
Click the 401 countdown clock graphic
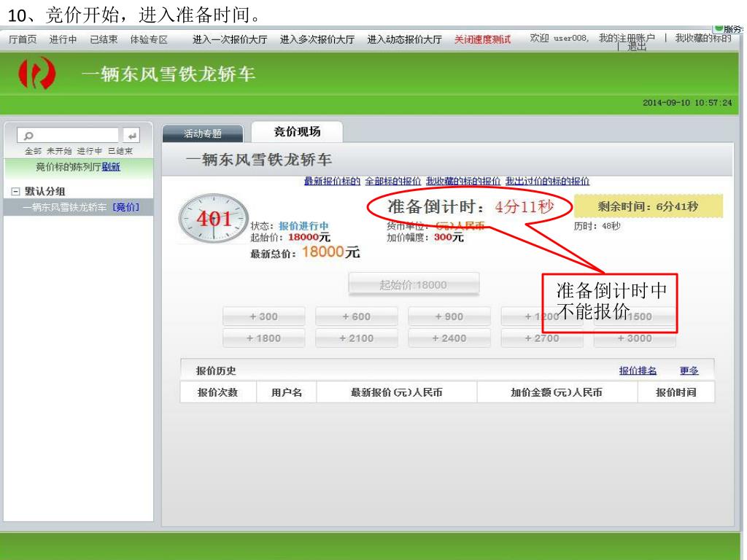point(214,219)
